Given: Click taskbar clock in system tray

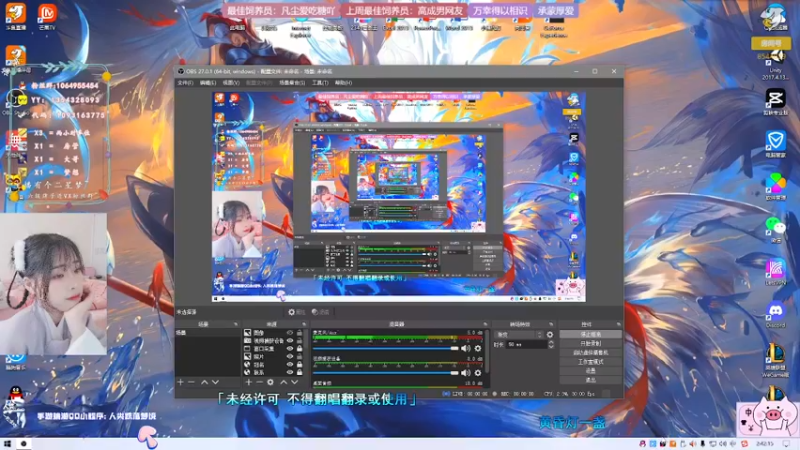Looking at the screenshot, I should coord(765,444).
